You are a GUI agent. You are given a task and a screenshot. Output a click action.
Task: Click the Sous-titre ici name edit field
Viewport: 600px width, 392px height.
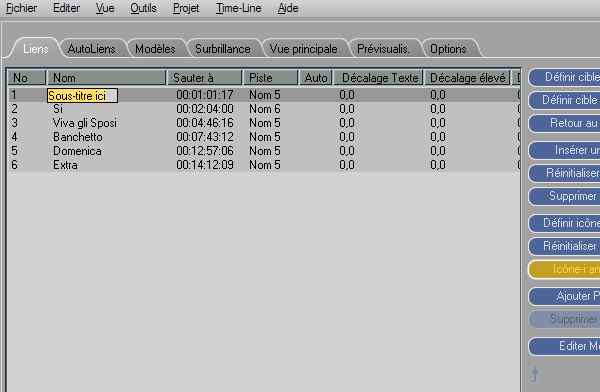click(82, 96)
